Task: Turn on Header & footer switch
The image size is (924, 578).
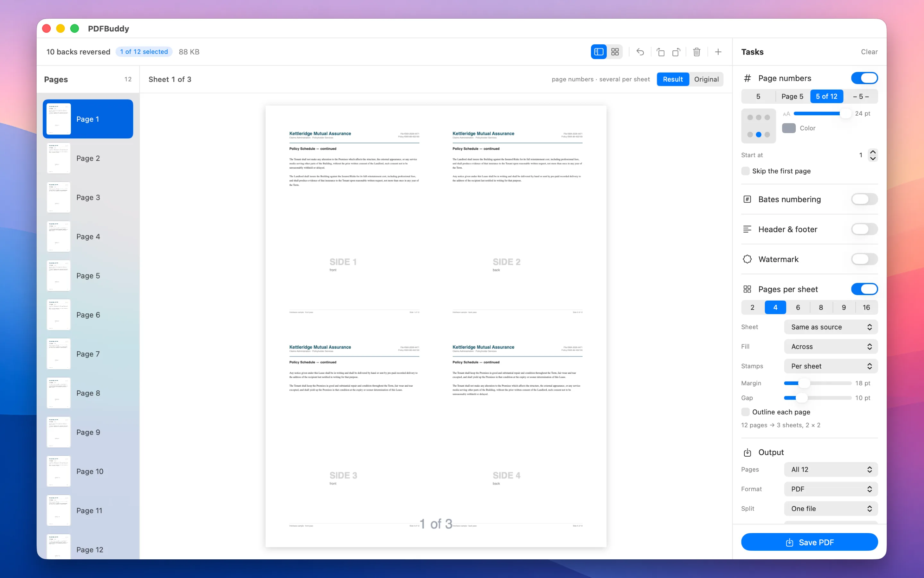Action: click(864, 229)
